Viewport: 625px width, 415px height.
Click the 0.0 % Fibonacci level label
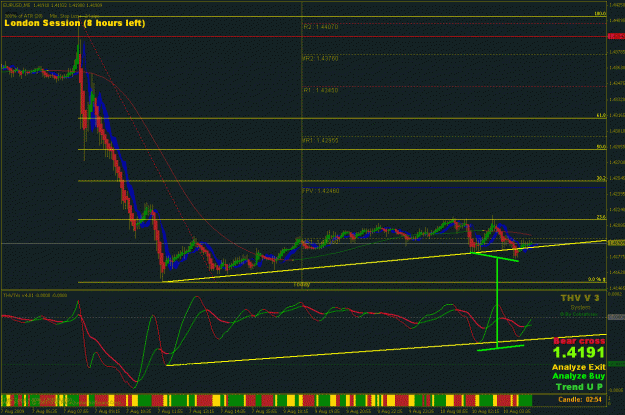click(x=597, y=279)
